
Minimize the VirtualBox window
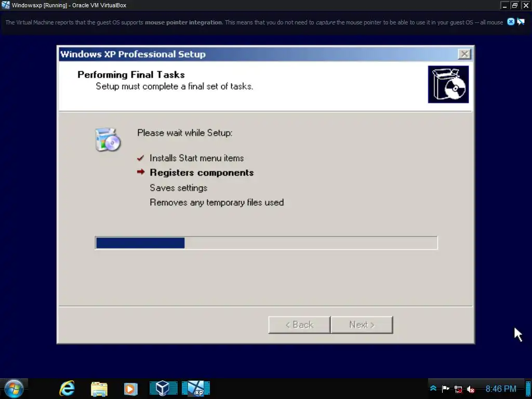[x=505, y=5]
